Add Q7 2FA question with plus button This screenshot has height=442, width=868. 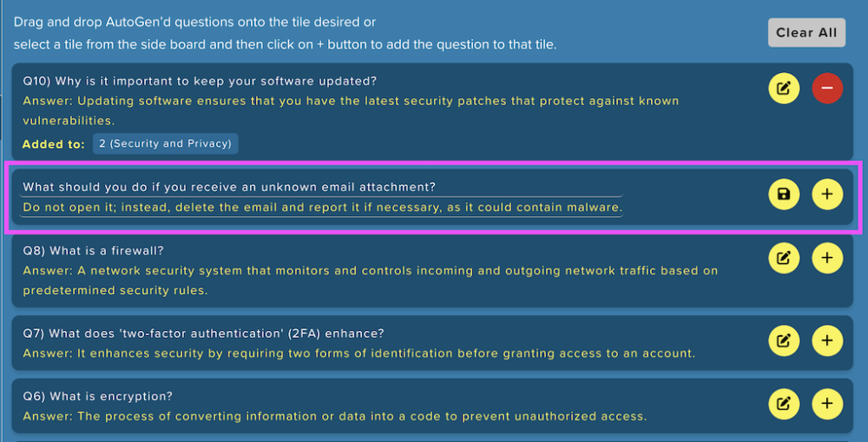pos(827,341)
